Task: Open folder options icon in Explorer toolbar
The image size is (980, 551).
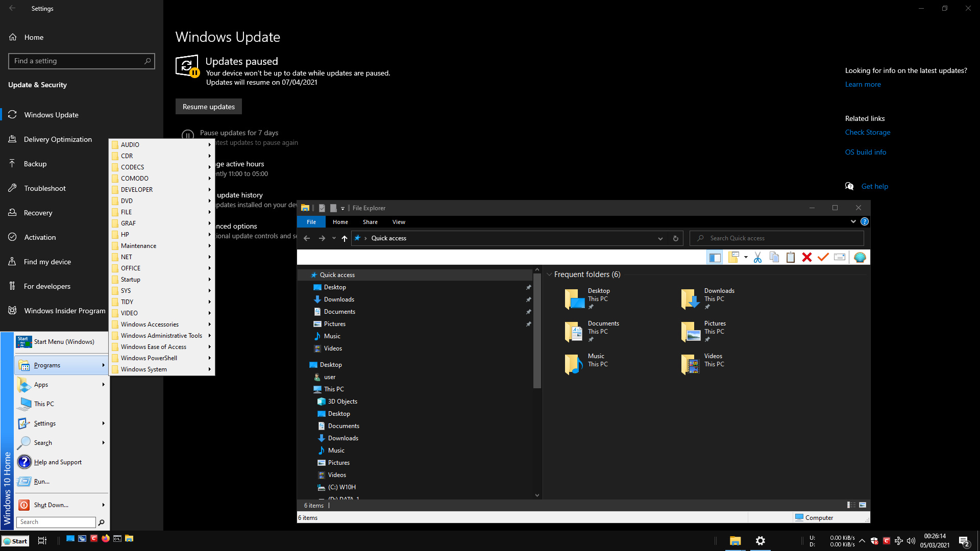Action: pyautogui.click(x=734, y=258)
